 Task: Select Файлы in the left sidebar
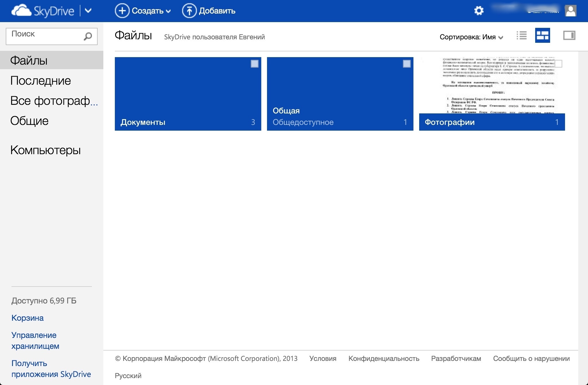pyautogui.click(x=52, y=60)
